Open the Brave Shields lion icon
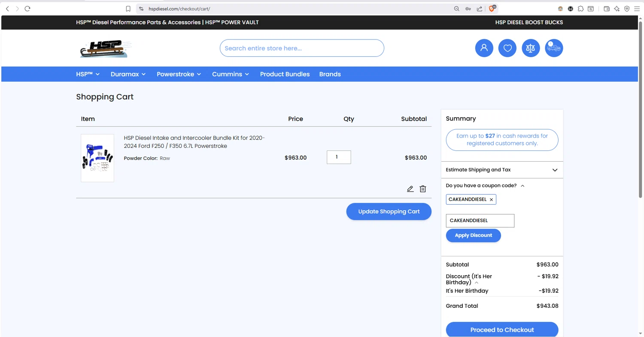This screenshot has width=644, height=337. click(492, 8)
